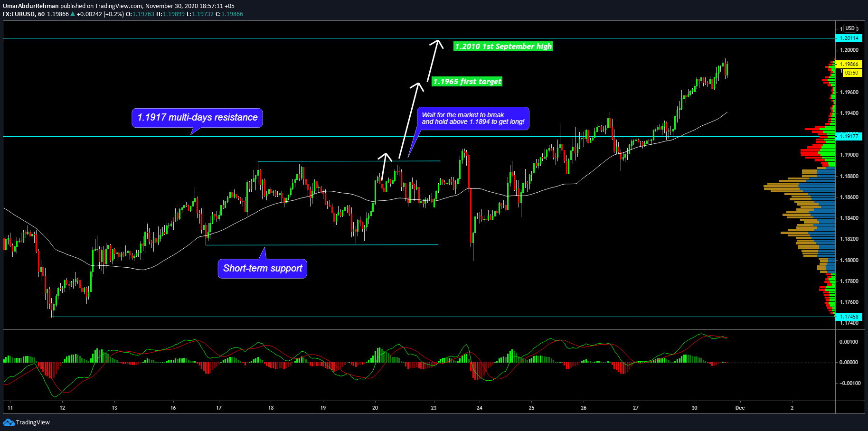Select the '1.1917 multi-days resistance' callout
The width and height of the screenshot is (868, 431).
point(197,118)
